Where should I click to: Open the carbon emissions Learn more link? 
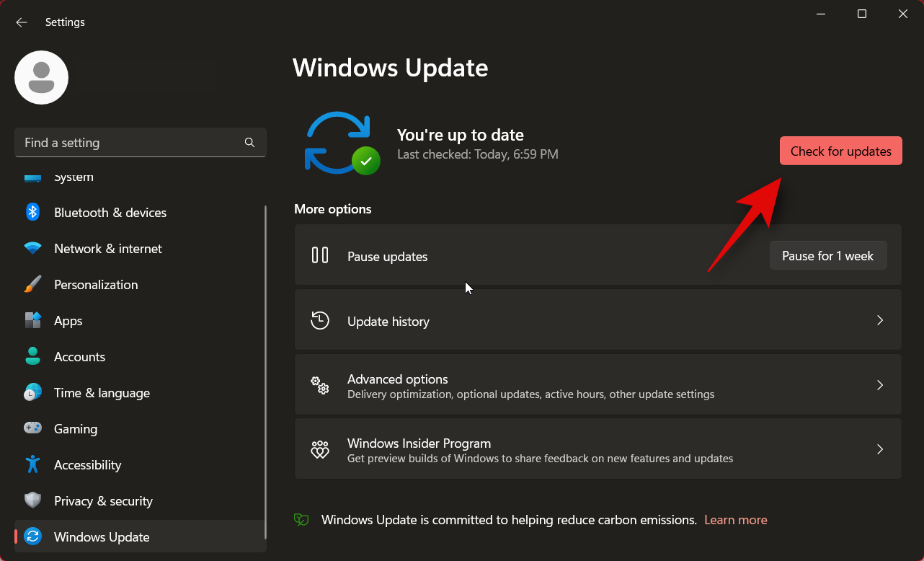(735, 519)
